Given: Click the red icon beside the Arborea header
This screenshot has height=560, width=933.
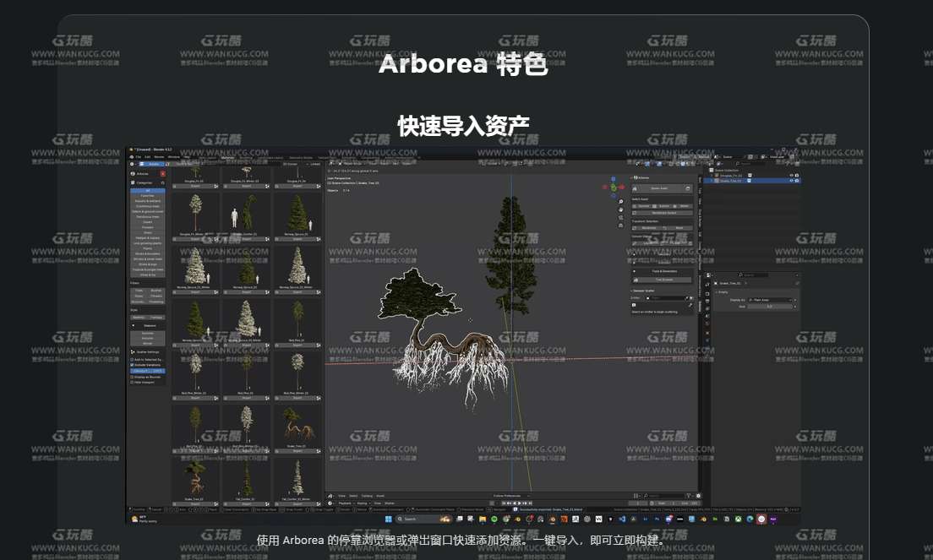Looking at the screenshot, I should (x=162, y=174).
